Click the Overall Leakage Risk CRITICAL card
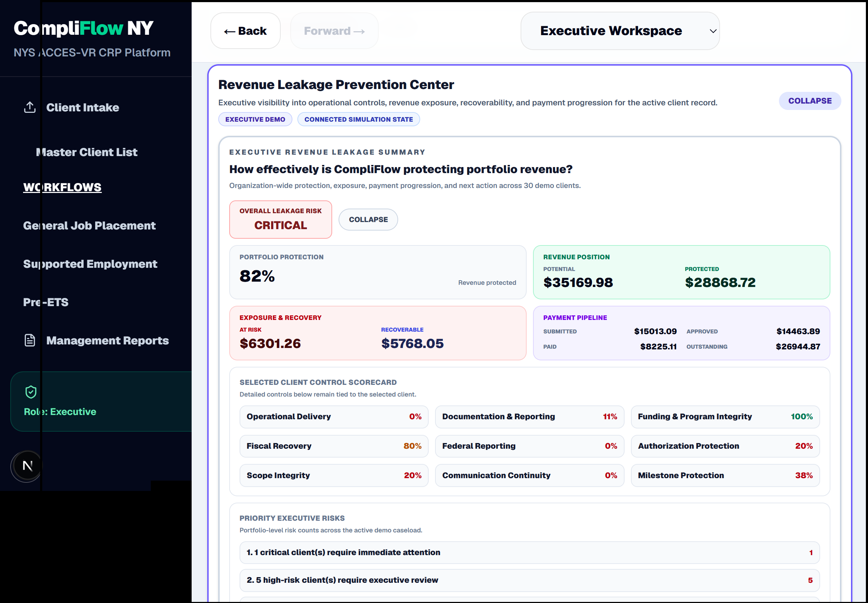Image resolution: width=868 pixels, height=603 pixels. [x=280, y=220]
